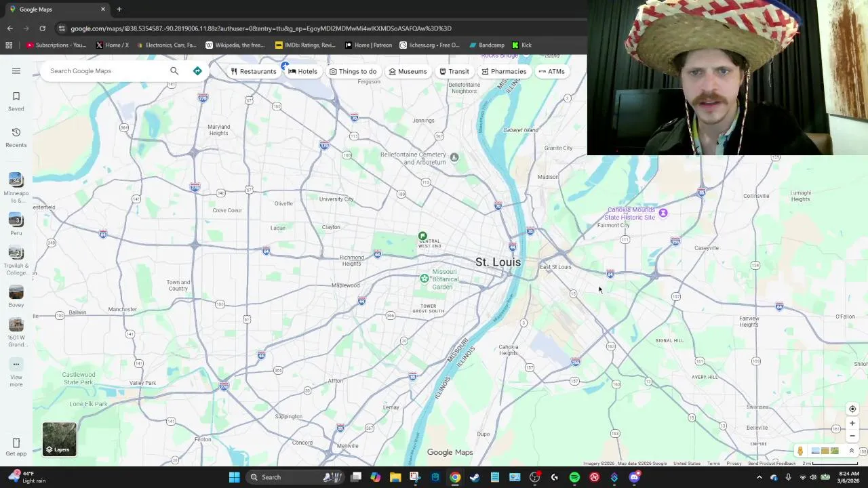Open the Recents panel
Image resolution: width=868 pixels, height=488 pixels.
(16, 137)
